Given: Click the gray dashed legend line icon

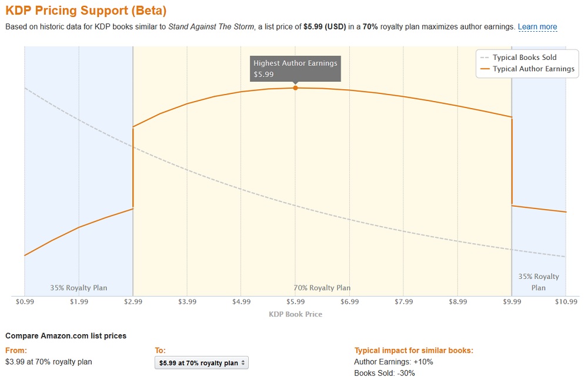Looking at the screenshot, I should point(485,58).
